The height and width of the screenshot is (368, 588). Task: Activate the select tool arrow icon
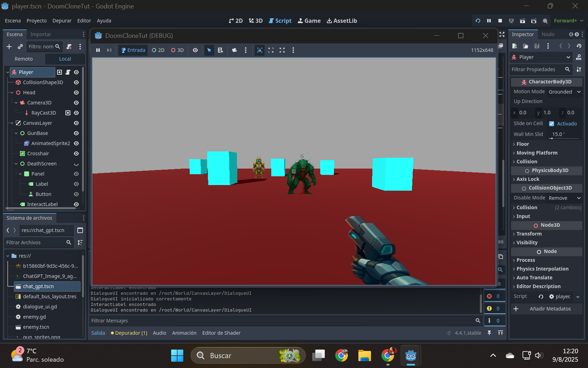click(x=209, y=50)
